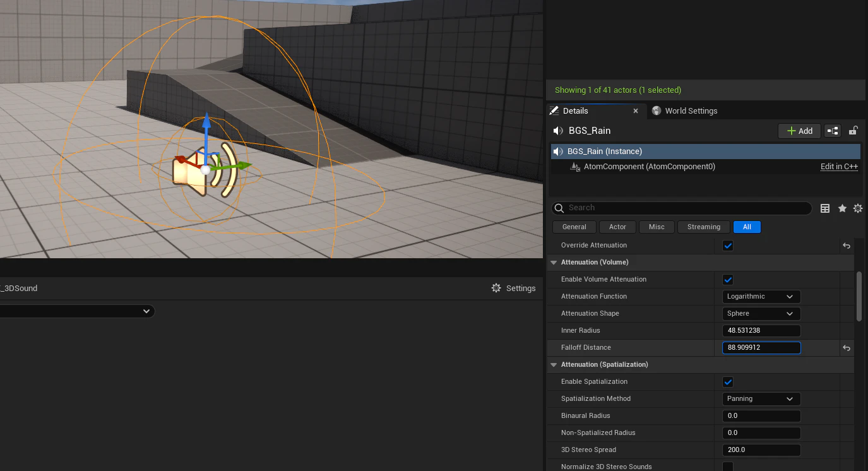Click the blueprint hierarchy icon beside Add
868x471 pixels.
coord(833,131)
